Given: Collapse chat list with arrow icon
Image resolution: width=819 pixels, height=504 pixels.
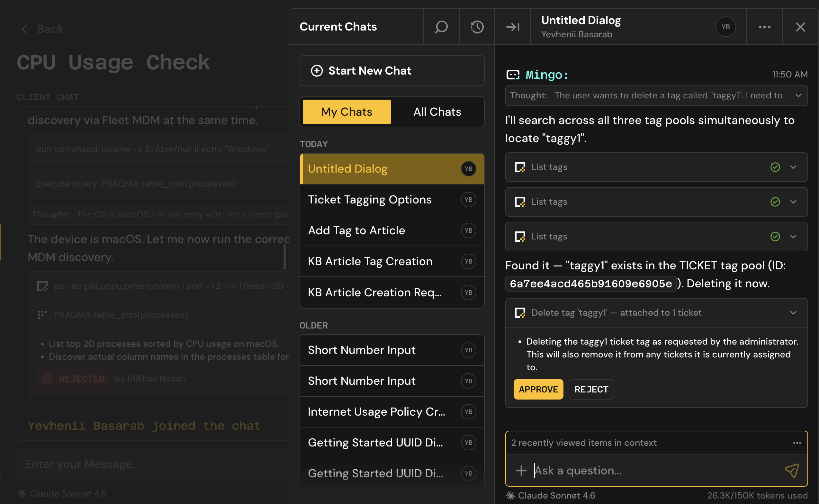Looking at the screenshot, I should [513, 27].
